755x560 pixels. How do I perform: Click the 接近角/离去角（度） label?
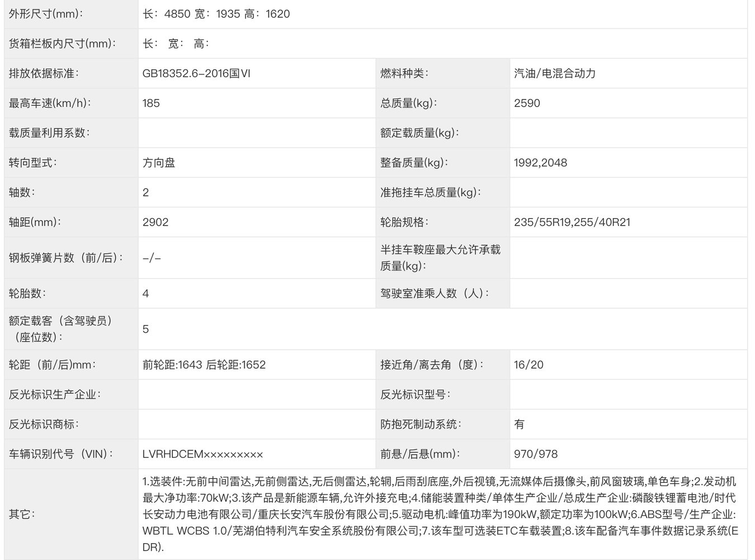tap(432, 365)
